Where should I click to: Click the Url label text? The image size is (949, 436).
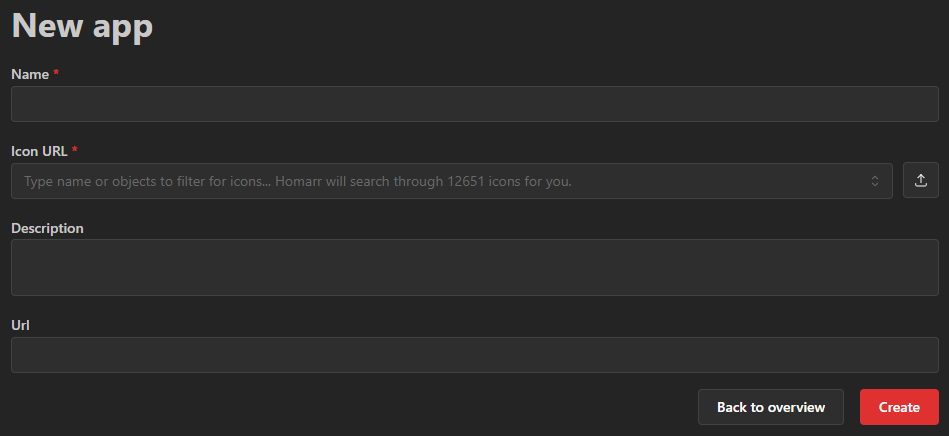(x=21, y=325)
